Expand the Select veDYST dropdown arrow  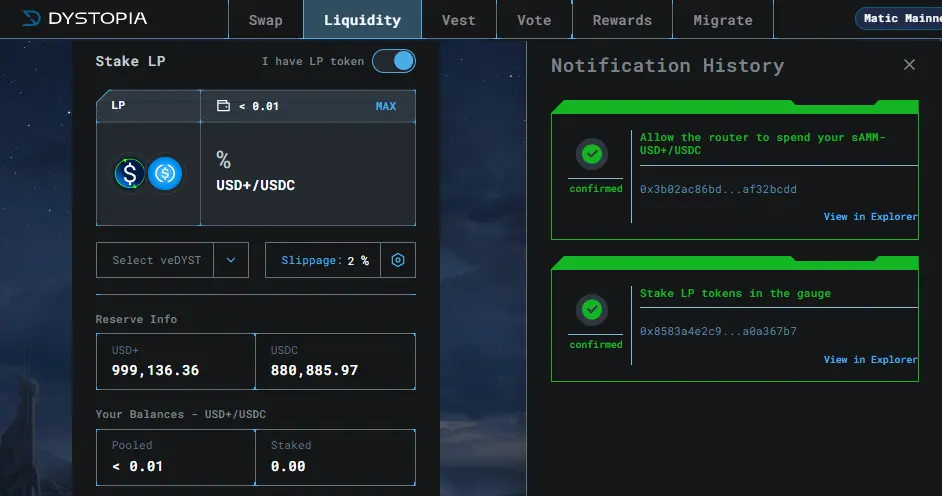pos(231,260)
